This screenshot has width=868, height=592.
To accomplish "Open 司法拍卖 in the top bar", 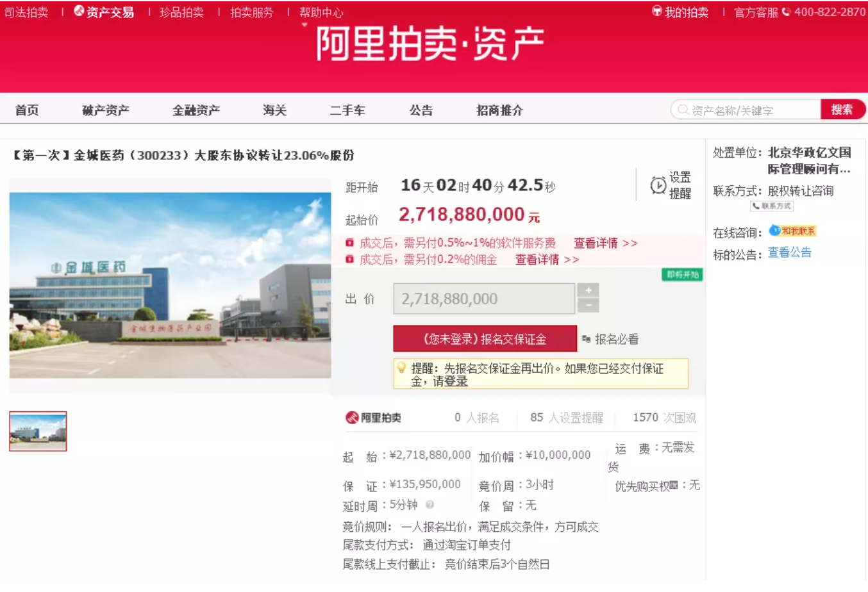I will [26, 12].
